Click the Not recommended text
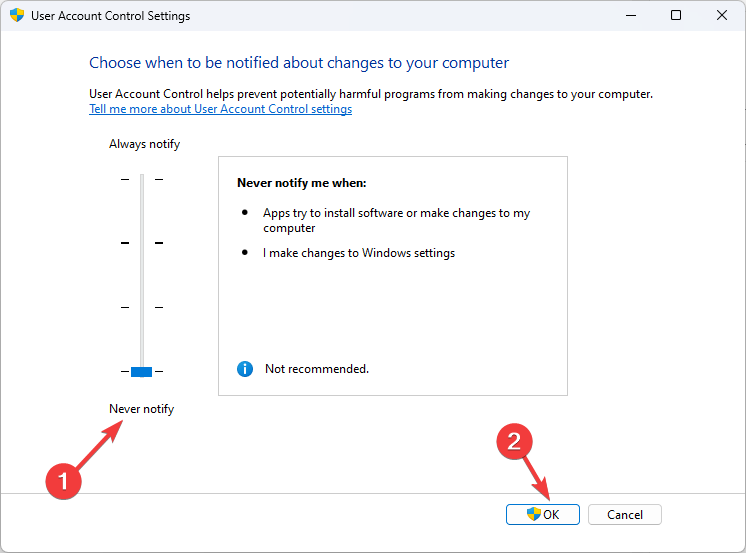 click(x=317, y=369)
